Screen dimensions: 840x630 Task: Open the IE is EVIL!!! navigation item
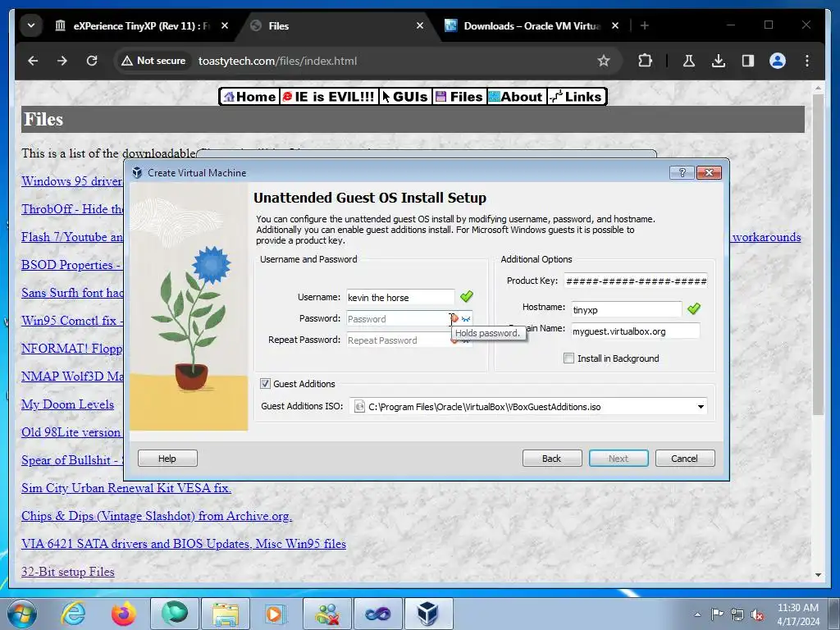coord(328,97)
